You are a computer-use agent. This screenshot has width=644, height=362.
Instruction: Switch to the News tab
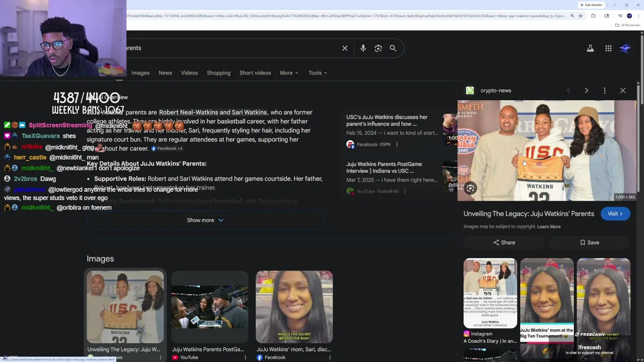click(165, 73)
